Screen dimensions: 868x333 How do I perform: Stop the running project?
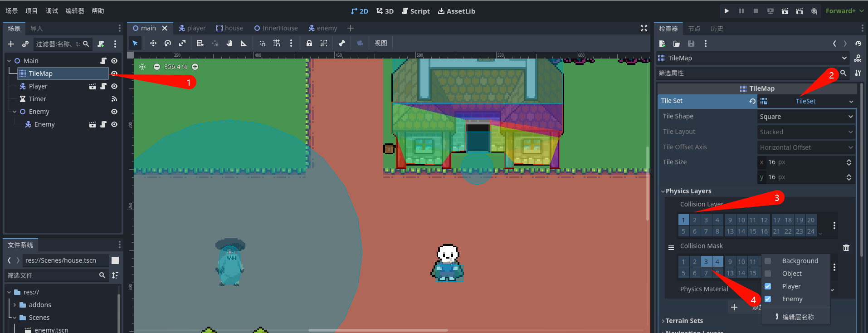click(756, 11)
